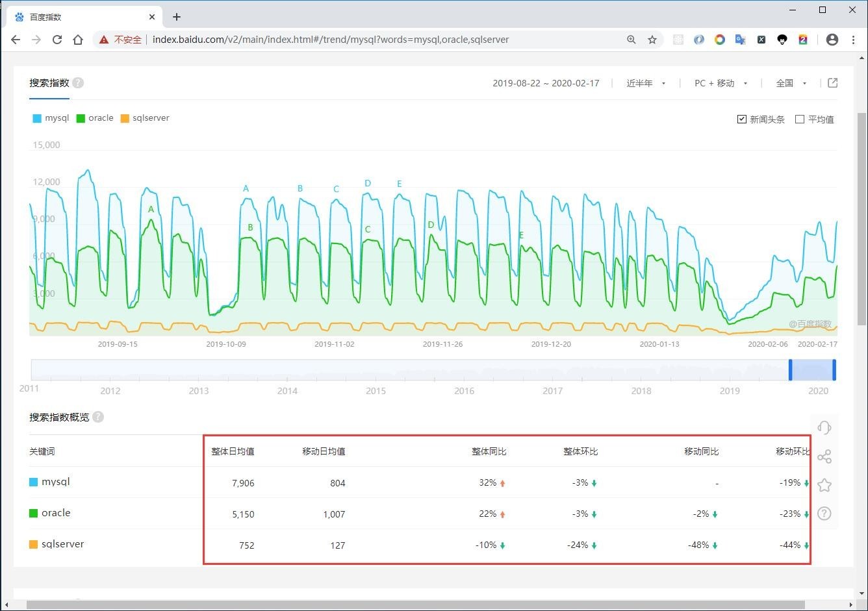Image resolution: width=868 pixels, height=611 pixels.
Task: Open the zoom magnifier in address bar
Action: click(631, 40)
